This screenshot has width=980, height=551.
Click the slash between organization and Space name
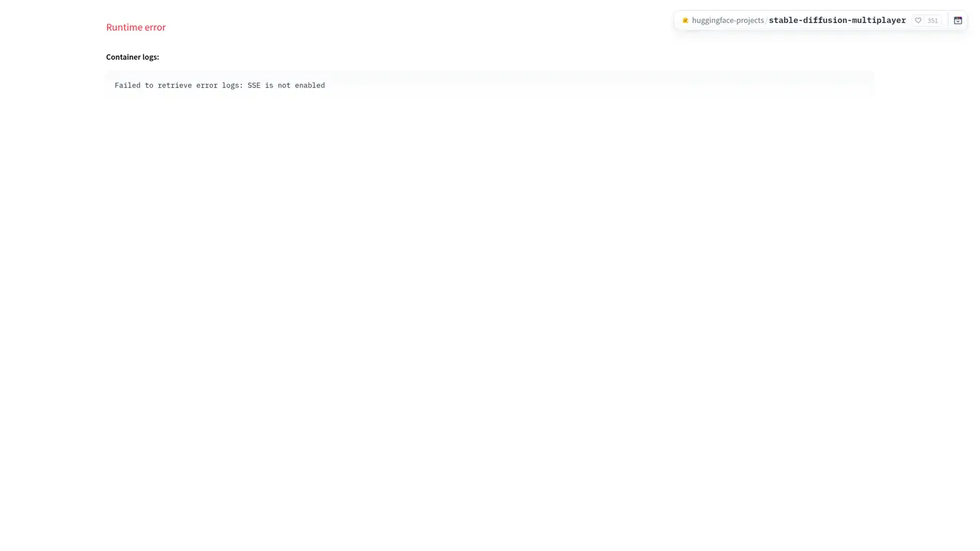click(x=766, y=21)
